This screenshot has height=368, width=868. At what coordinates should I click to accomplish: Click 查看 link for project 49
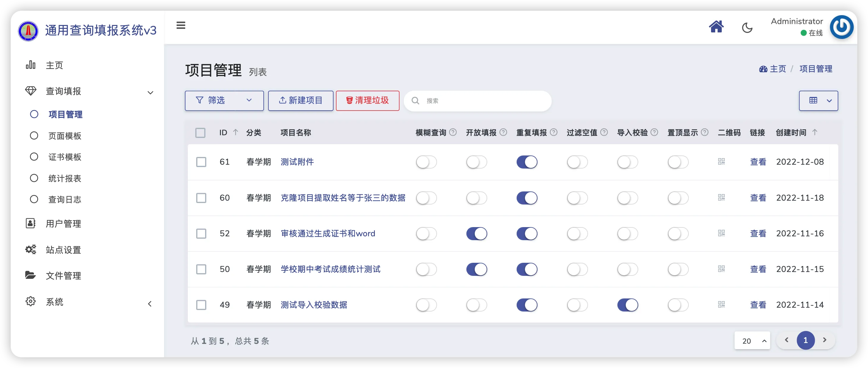coord(757,305)
